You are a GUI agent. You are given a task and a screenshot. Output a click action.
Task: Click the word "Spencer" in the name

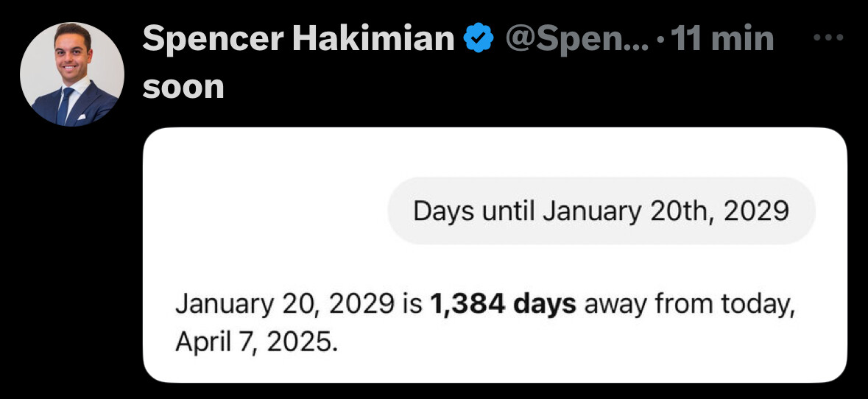pos(213,40)
